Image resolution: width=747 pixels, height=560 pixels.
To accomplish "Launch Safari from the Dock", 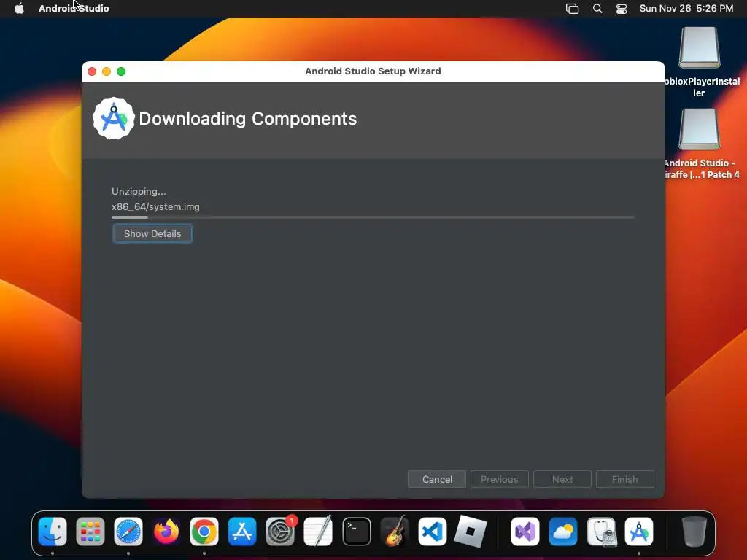I will 128,532.
